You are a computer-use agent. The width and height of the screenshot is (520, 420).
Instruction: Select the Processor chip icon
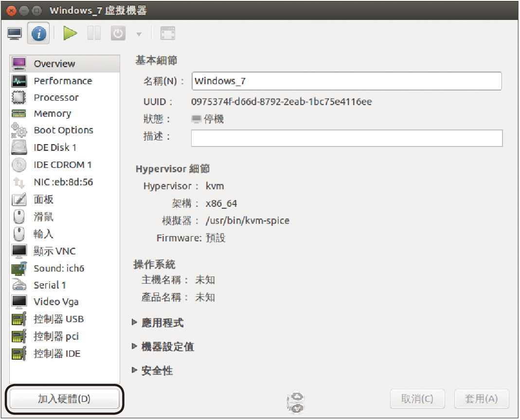click(x=19, y=97)
